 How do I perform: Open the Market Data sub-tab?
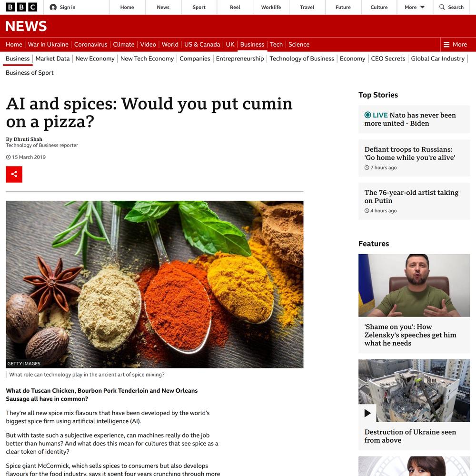click(52, 59)
